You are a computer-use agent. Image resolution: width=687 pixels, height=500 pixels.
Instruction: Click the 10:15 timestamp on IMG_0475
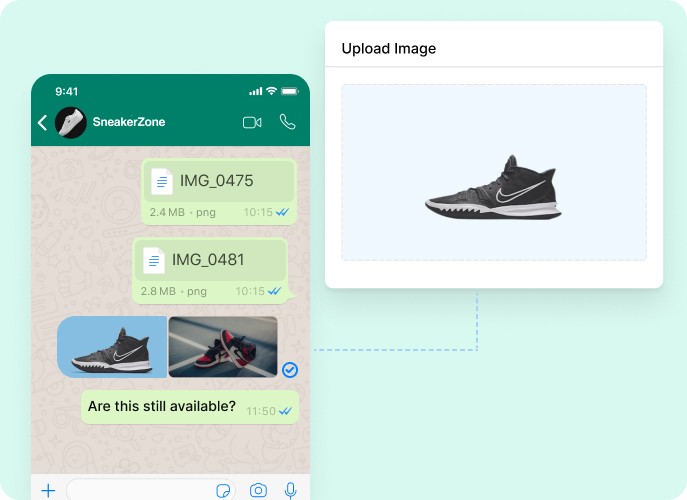(x=258, y=212)
